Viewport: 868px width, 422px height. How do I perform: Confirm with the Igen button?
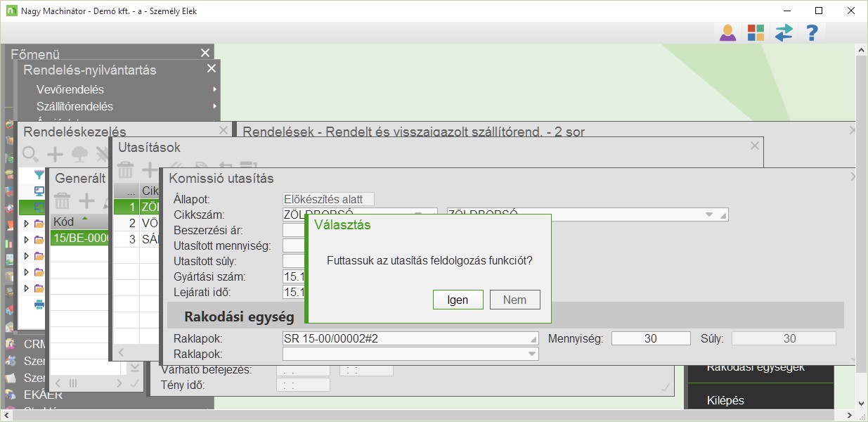458,300
